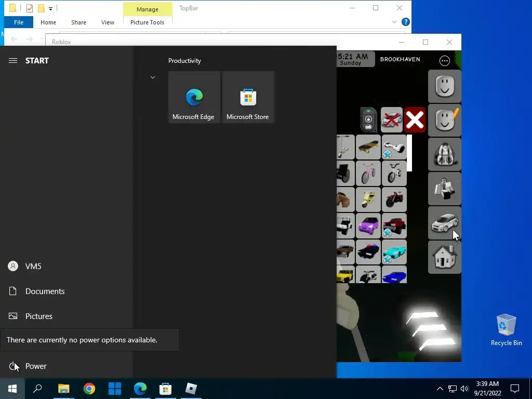Open the house menu icon
The width and height of the screenshot is (532, 399).
[445, 257]
